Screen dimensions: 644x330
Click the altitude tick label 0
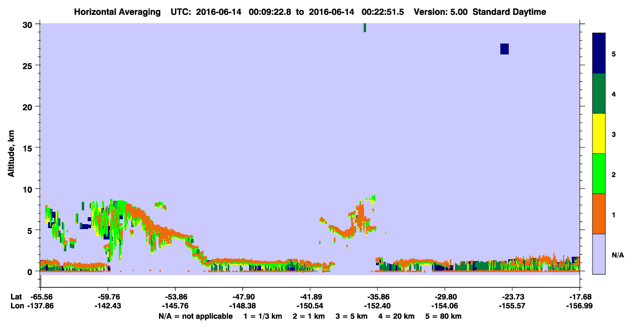pos(30,271)
